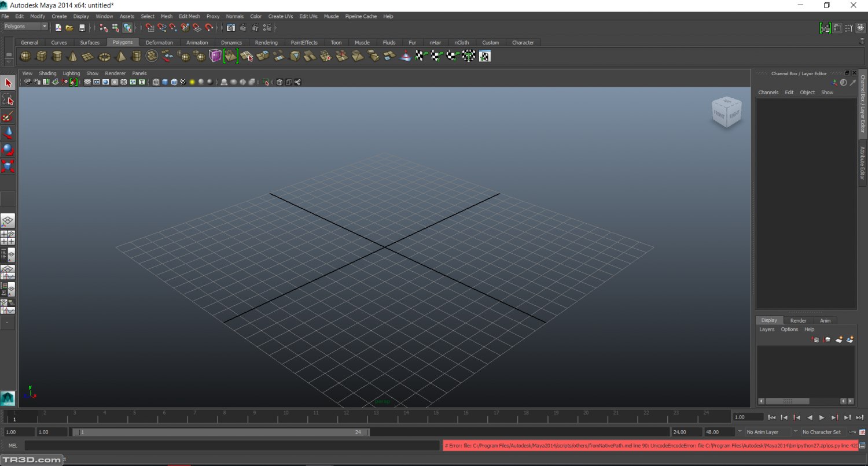Click the open scene folder icon
868x466 pixels.
69,28
